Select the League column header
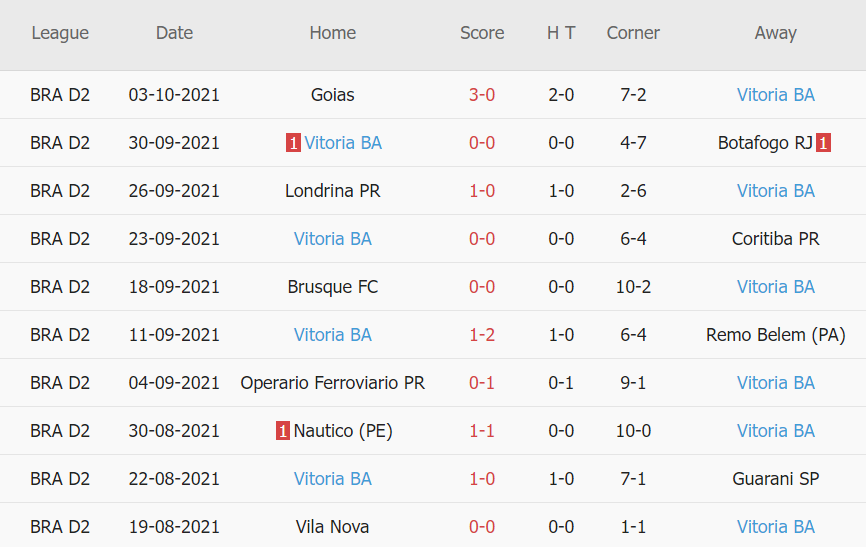This screenshot has height=547, width=866. pos(60,33)
